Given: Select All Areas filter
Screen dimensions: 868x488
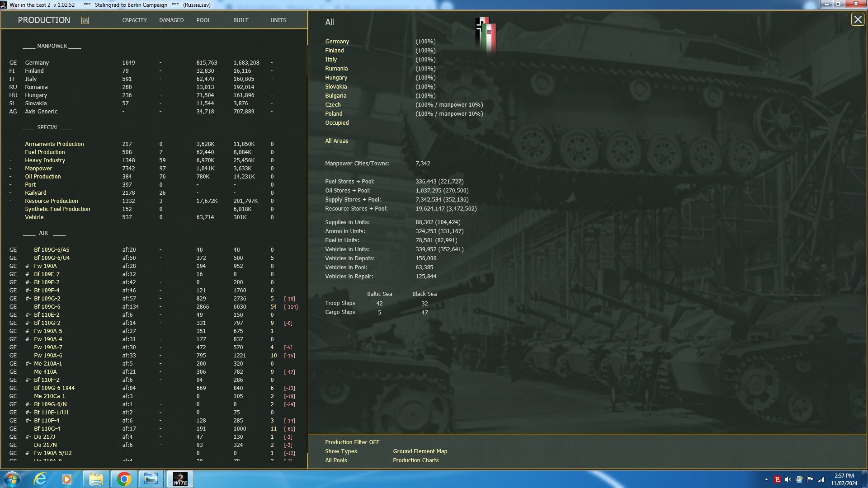Looking at the screenshot, I should tap(336, 141).
